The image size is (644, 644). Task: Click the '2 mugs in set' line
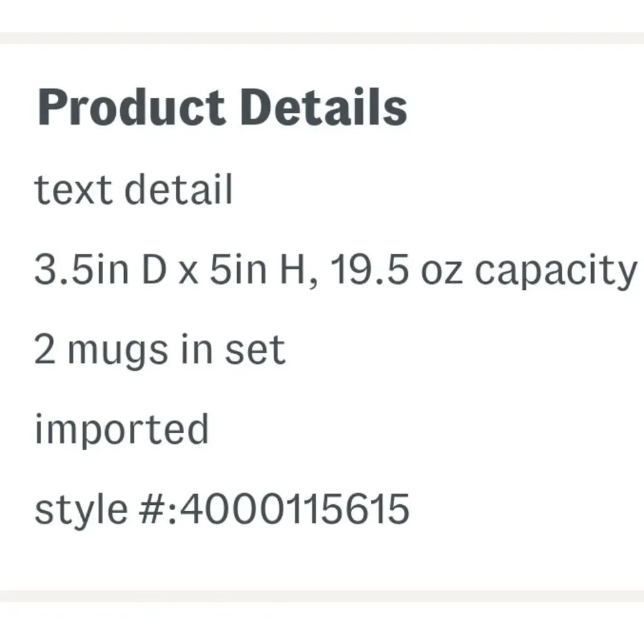(160, 350)
